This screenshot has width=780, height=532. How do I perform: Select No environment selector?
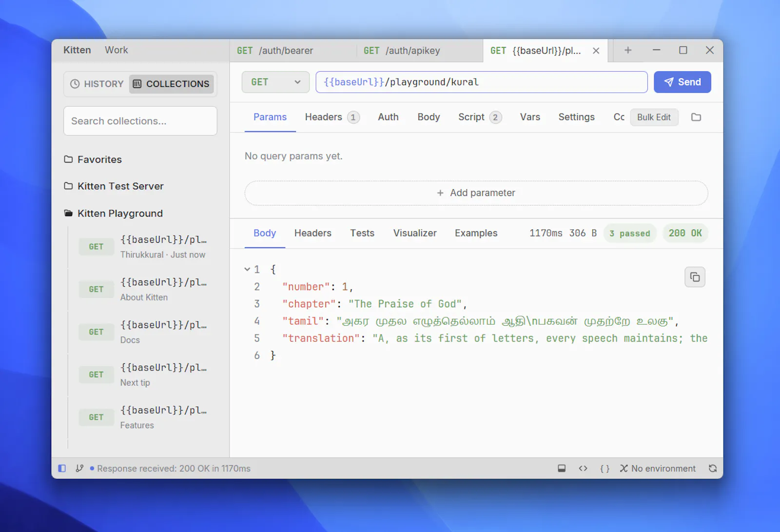[658, 469]
